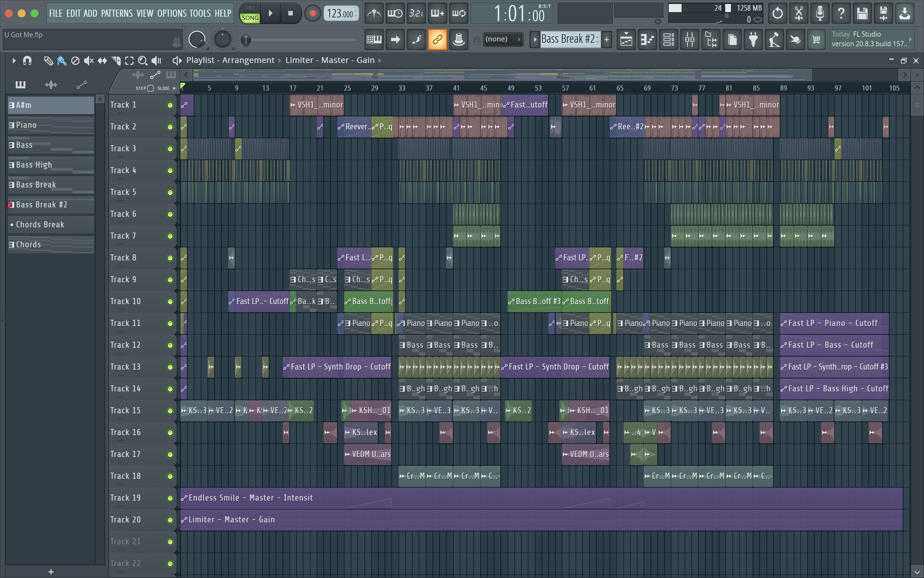Open the Browser panel icon
This screenshot has width=924, height=578.
point(711,39)
